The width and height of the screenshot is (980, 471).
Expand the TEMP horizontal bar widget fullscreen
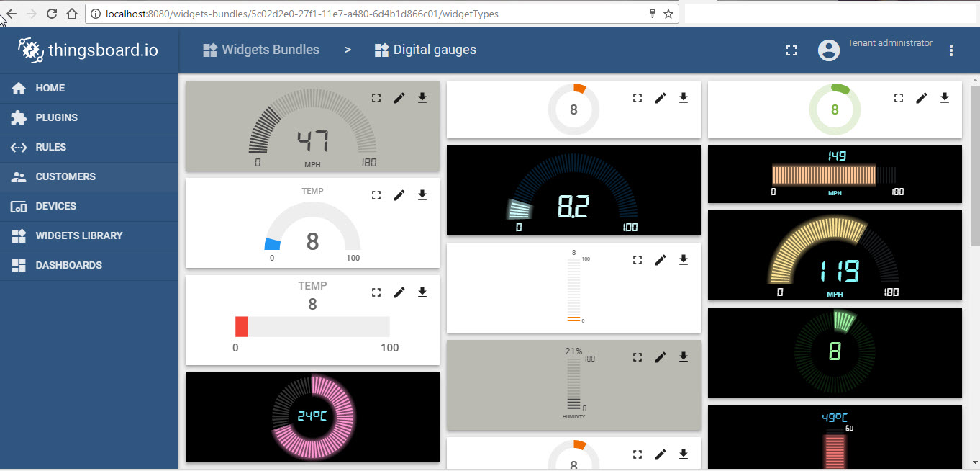[x=376, y=292]
